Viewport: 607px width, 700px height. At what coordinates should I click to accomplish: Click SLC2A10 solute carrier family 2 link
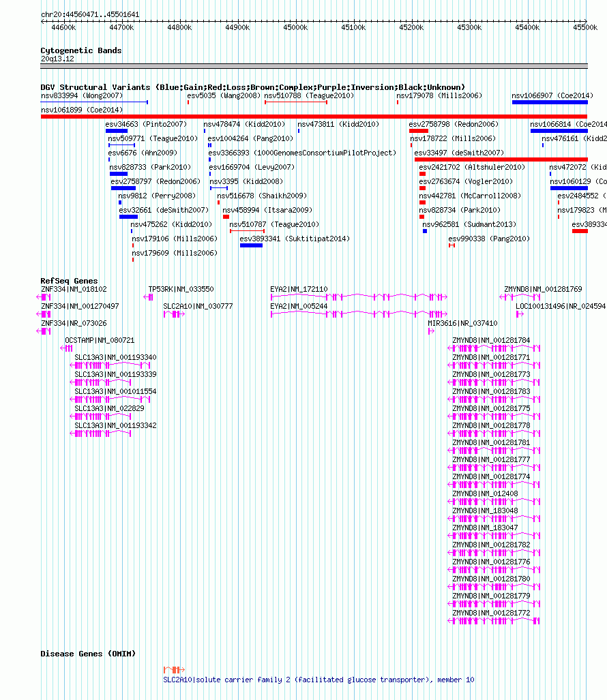click(319, 680)
